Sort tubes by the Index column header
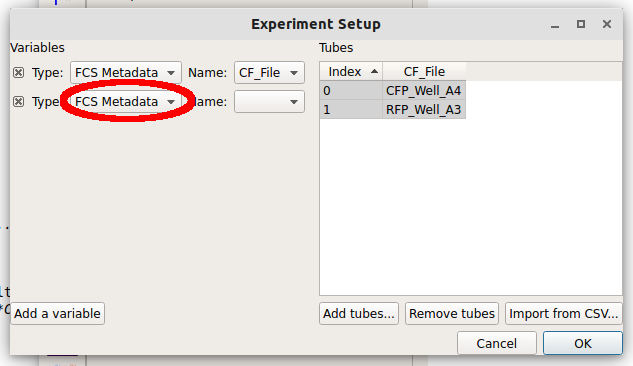 pos(351,71)
